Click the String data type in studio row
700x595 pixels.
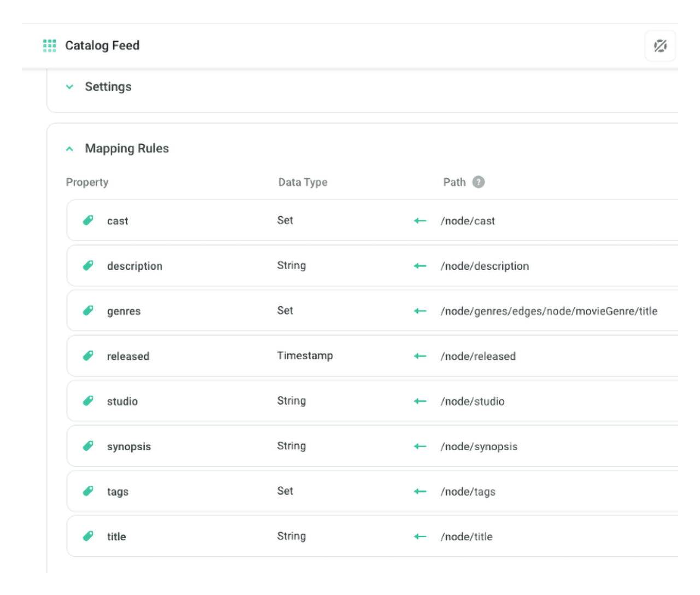(291, 401)
